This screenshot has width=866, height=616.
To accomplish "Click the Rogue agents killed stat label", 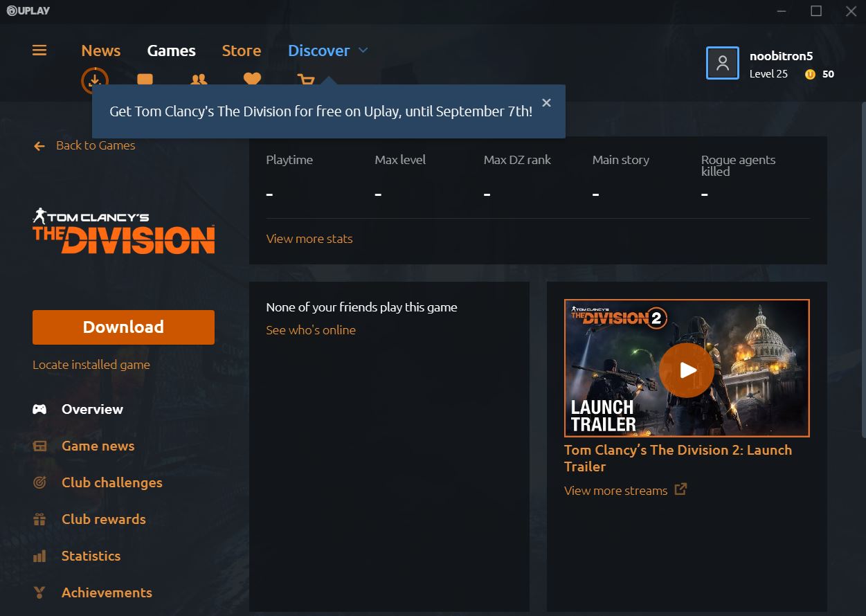I will (738, 165).
